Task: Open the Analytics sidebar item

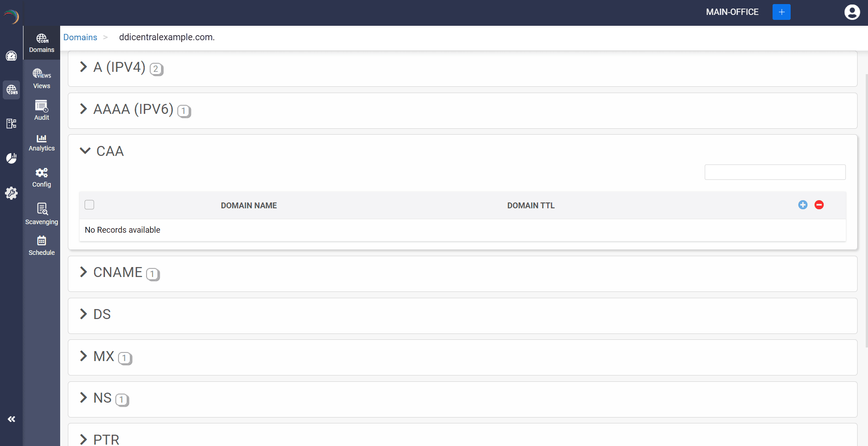Action: tap(42, 142)
